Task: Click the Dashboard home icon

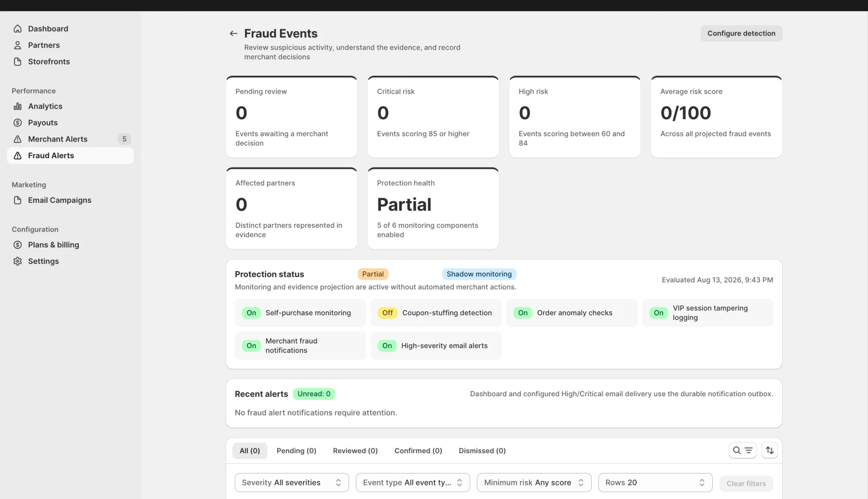Action: (x=18, y=28)
